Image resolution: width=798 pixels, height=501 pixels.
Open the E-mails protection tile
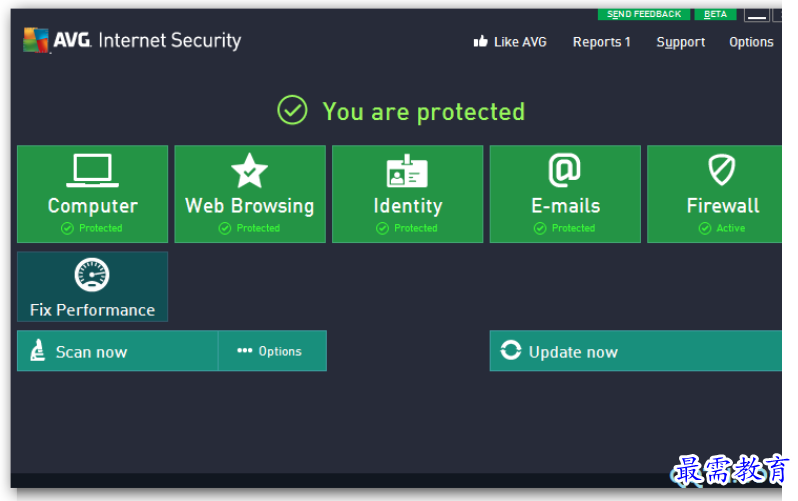click(x=565, y=194)
